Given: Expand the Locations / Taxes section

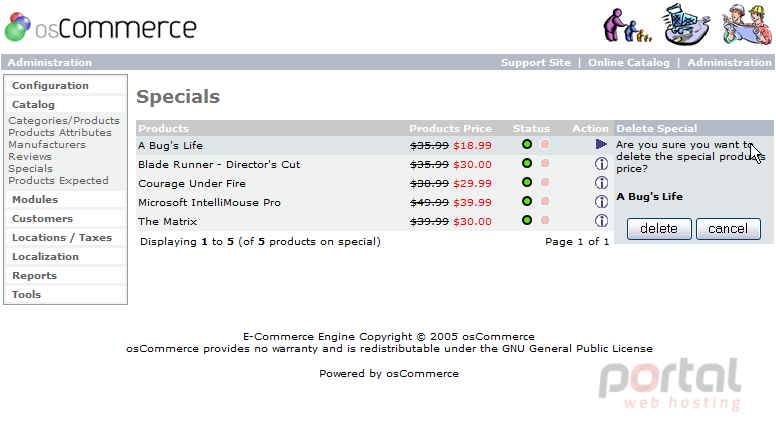Looking at the screenshot, I should [x=62, y=237].
